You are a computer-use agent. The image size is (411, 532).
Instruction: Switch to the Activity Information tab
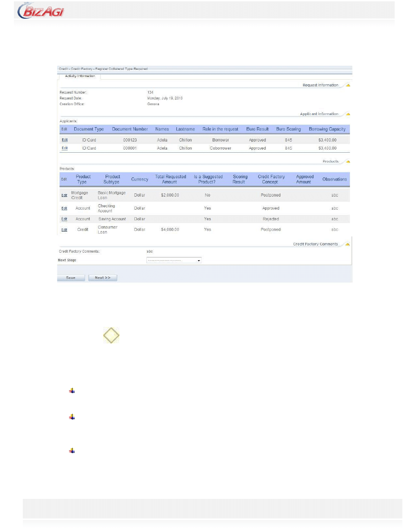pos(80,77)
